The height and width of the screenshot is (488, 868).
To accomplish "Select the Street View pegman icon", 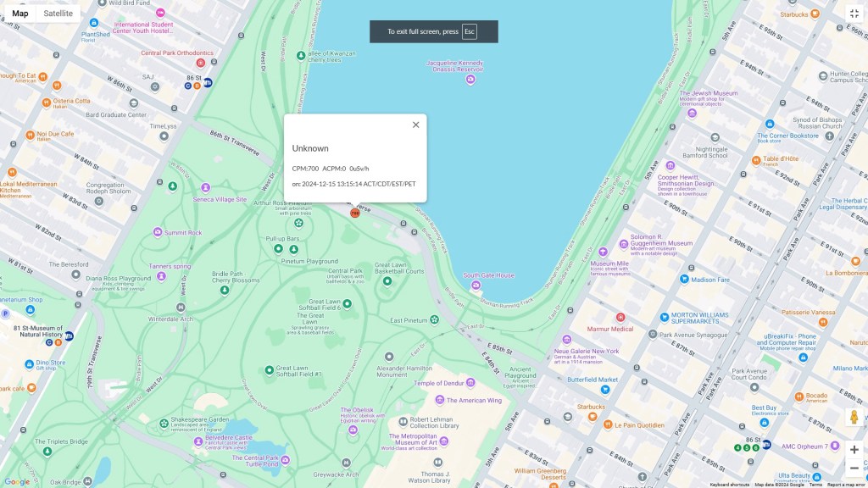I will (x=854, y=418).
